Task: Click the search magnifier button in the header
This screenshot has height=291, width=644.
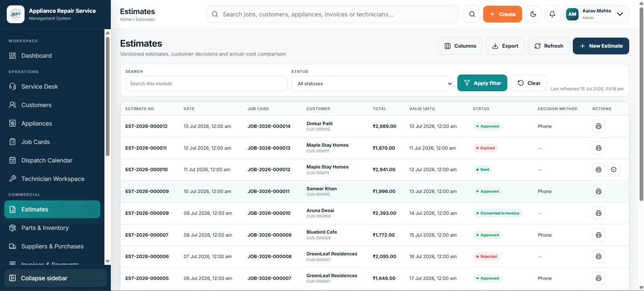Action: point(472,14)
